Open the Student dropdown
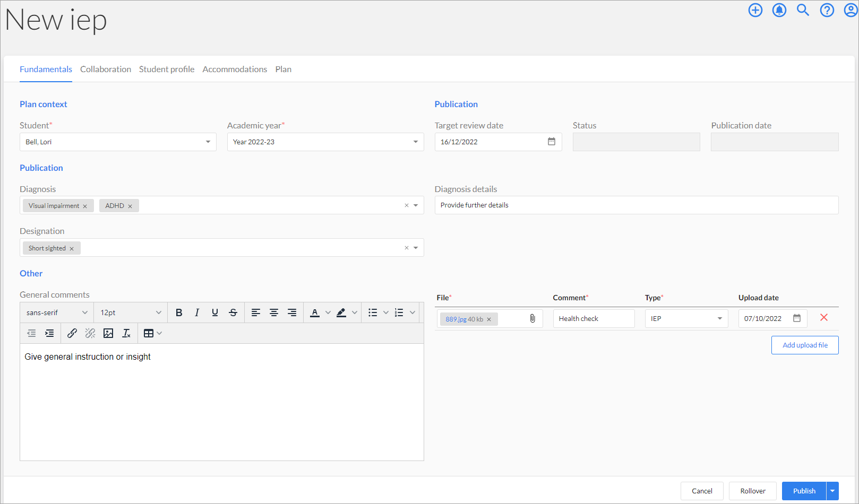 point(118,142)
